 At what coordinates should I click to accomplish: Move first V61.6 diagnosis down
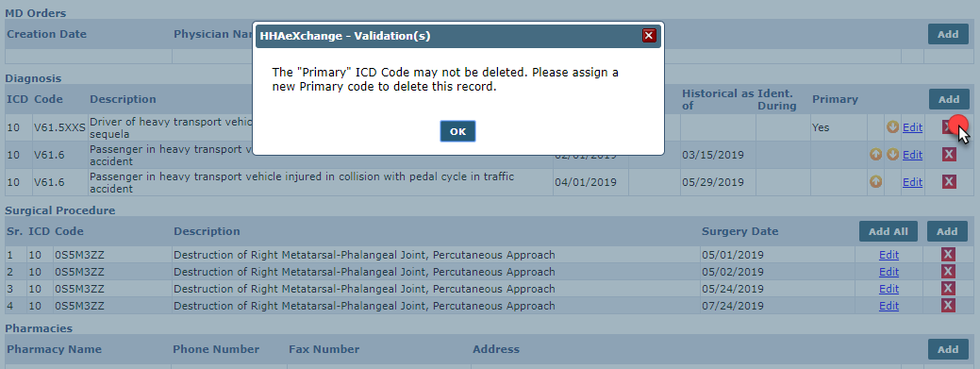tap(892, 155)
